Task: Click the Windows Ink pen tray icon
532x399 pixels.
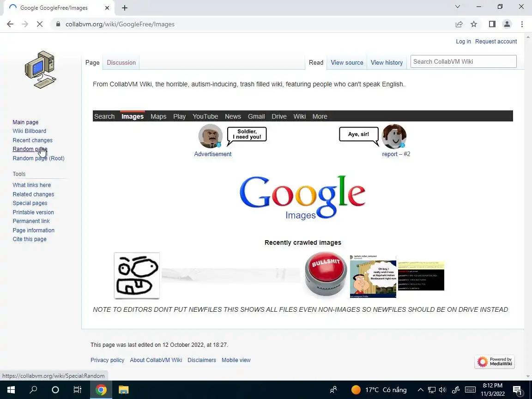Action: pos(456,390)
